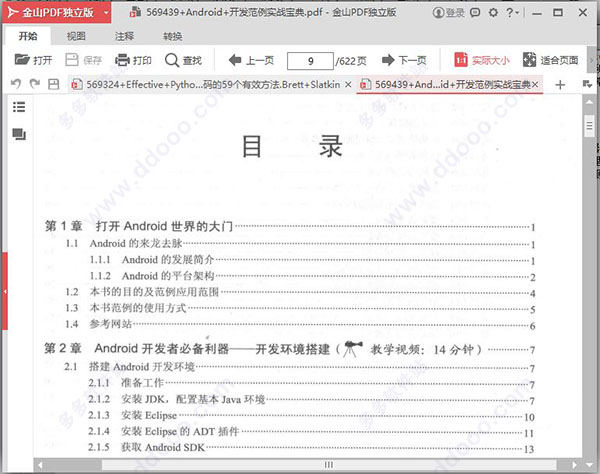Click the quick save icon beside redo
The height and width of the screenshot is (474, 600).
tap(54, 84)
